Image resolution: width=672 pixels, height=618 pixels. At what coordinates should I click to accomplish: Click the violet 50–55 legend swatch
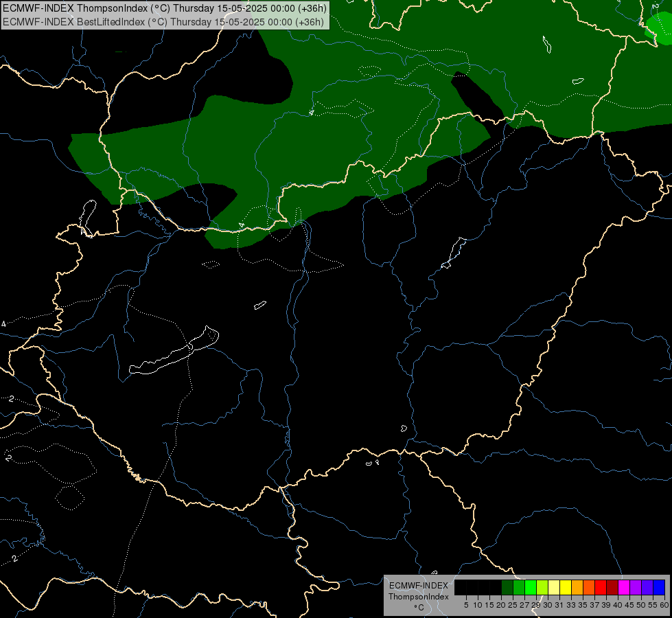click(647, 587)
